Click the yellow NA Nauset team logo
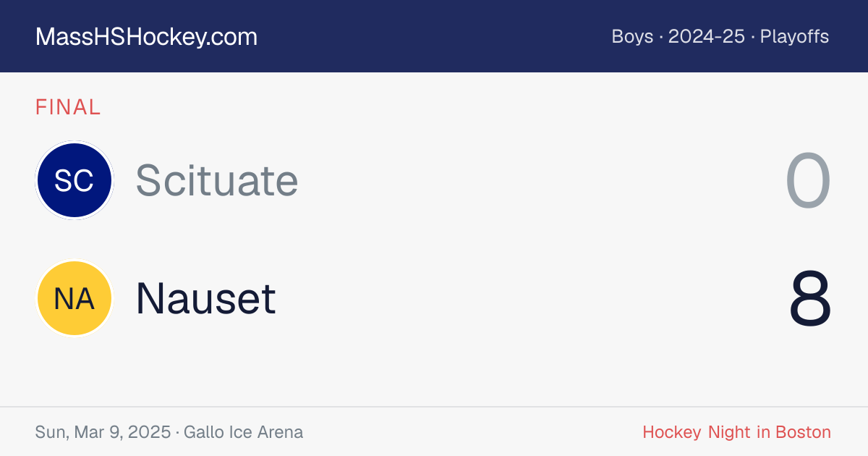Image resolution: width=868 pixels, height=456 pixels. tap(75, 298)
